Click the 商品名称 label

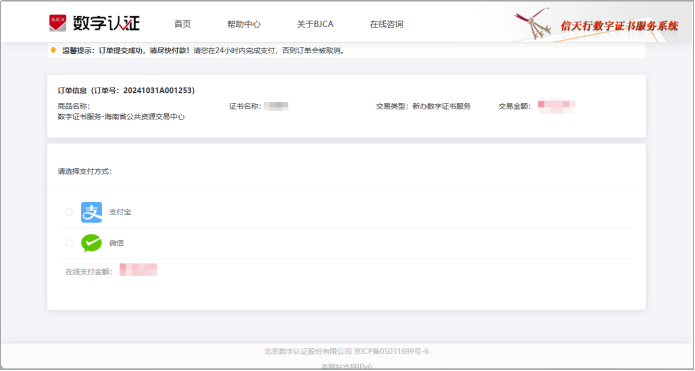point(74,106)
